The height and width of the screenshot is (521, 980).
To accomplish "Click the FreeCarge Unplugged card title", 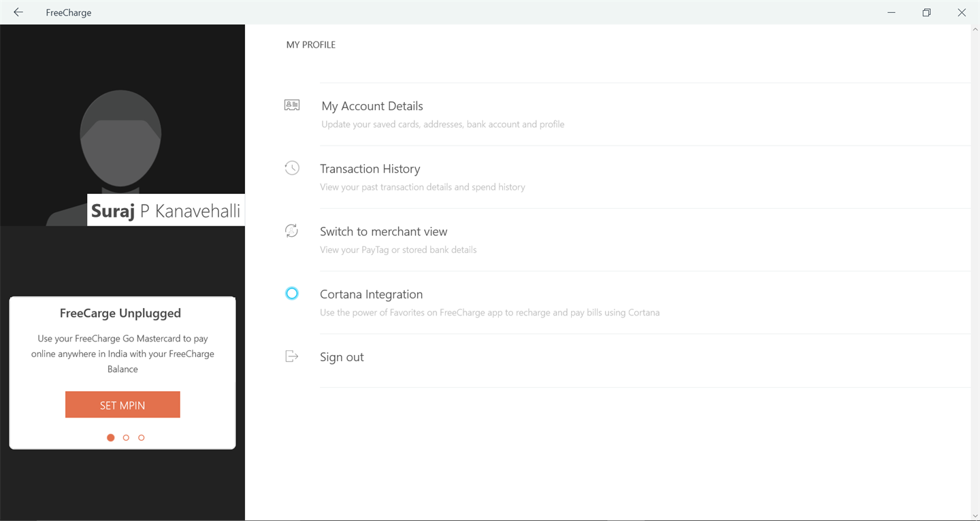I will coord(120,314).
